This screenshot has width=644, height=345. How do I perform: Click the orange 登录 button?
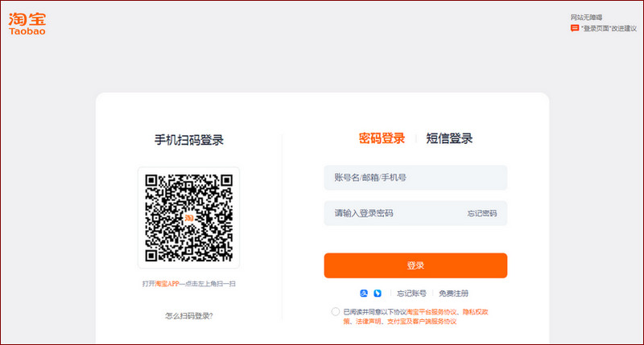pos(415,265)
